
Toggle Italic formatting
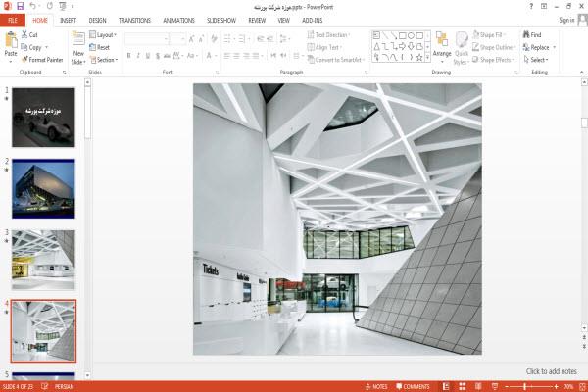click(x=138, y=56)
